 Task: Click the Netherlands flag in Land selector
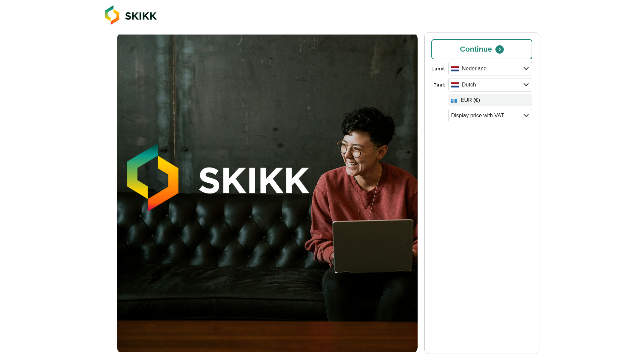tap(455, 69)
